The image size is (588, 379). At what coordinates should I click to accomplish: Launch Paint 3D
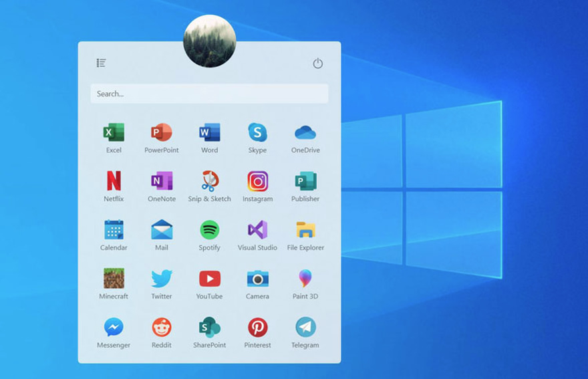click(x=305, y=279)
